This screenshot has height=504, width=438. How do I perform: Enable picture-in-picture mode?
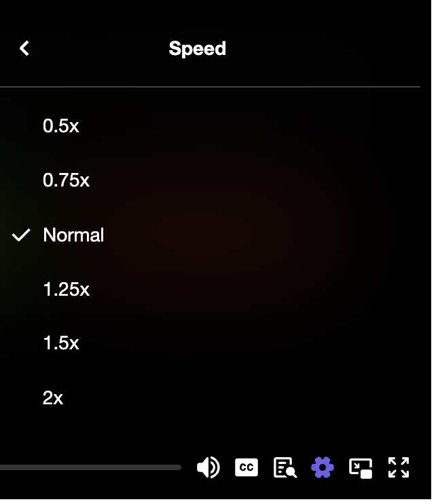(361, 467)
